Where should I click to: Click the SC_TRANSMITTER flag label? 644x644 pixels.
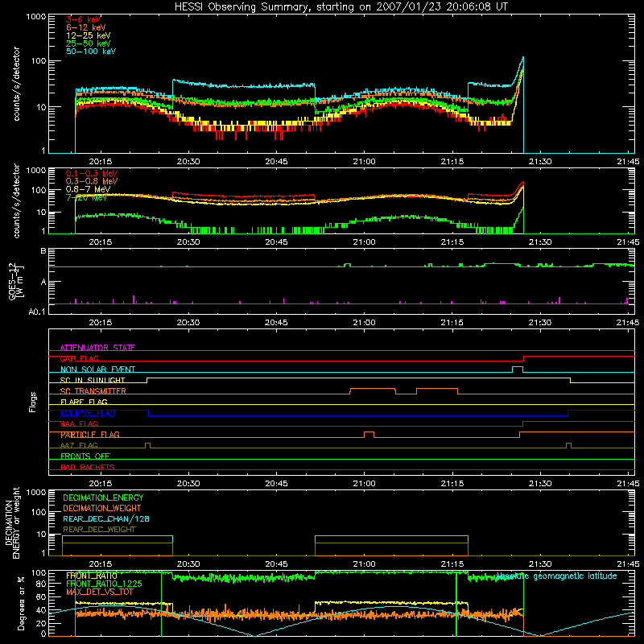point(93,391)
